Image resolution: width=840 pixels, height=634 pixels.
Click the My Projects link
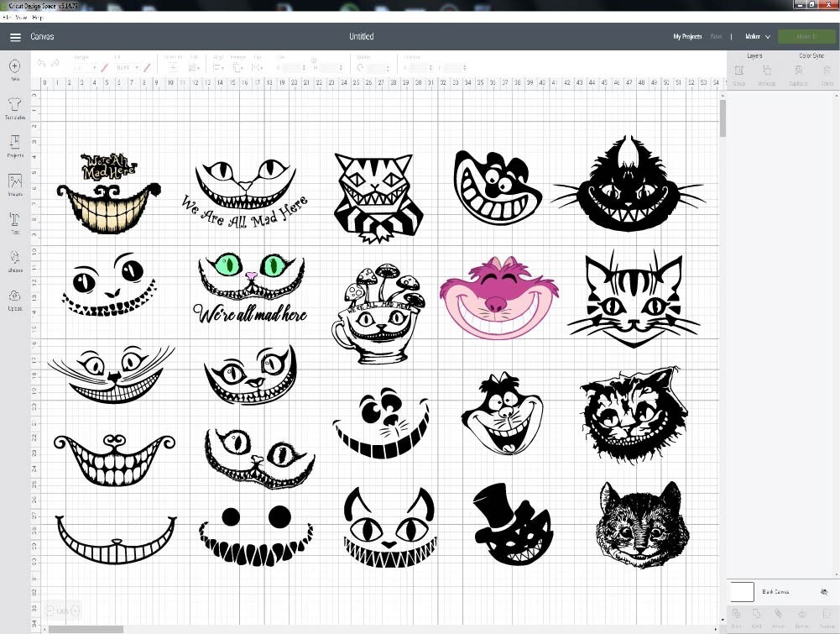click(687, 36)
